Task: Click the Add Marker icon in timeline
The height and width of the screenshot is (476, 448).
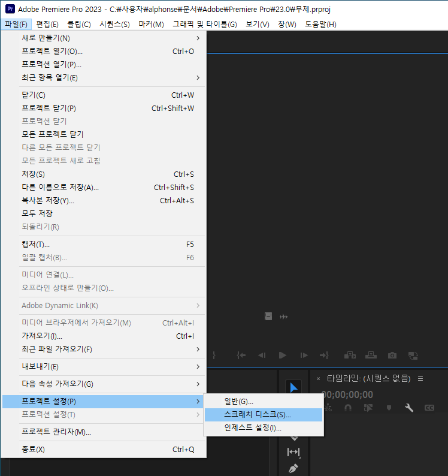Action: point(389,408)
